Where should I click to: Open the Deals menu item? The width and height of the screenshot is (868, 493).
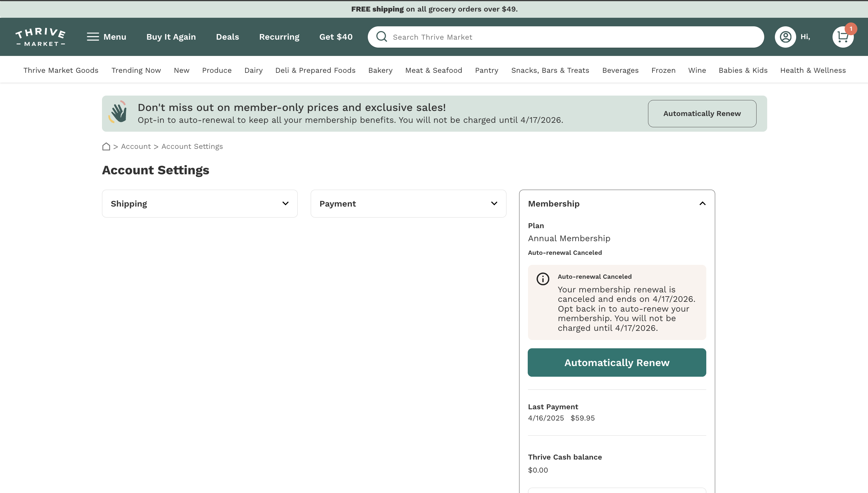227,37
